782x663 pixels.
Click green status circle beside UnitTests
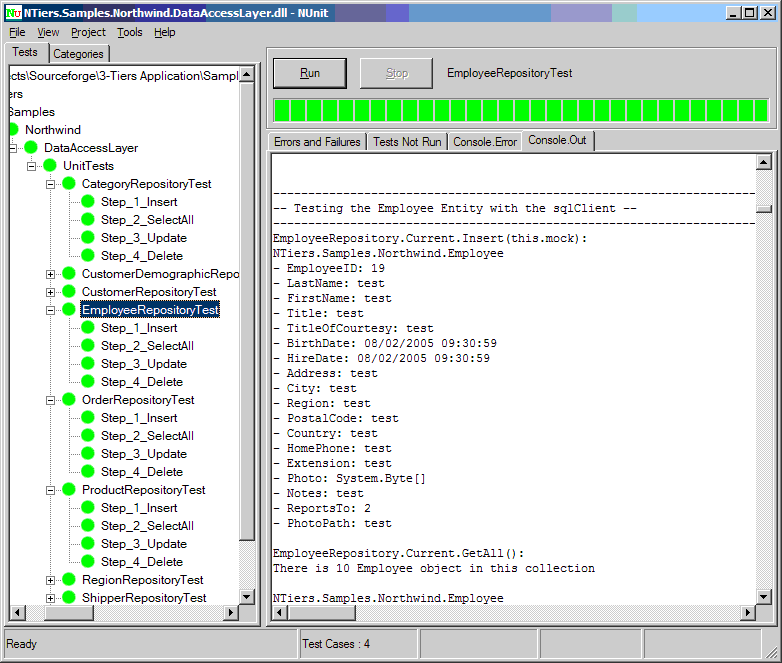click(50, 165)
